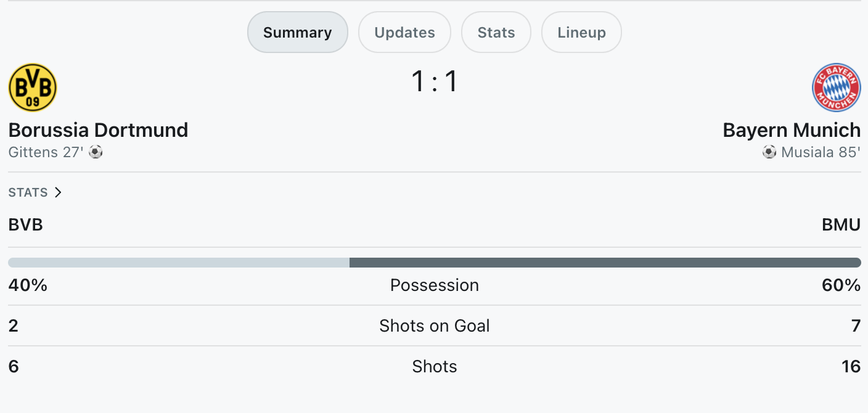Click the Musiala 85' goal scorer text
Screen dimensions: 868x413
tap(821, 152)
